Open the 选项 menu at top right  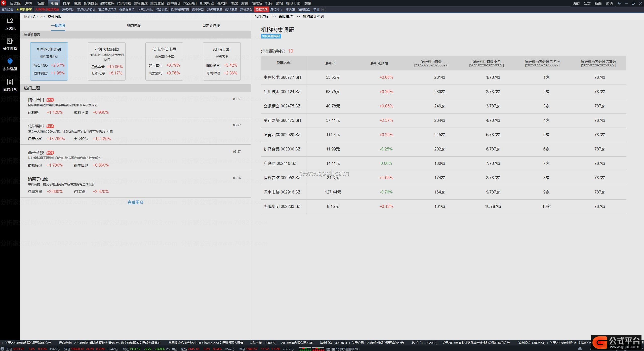coord(609,3)
